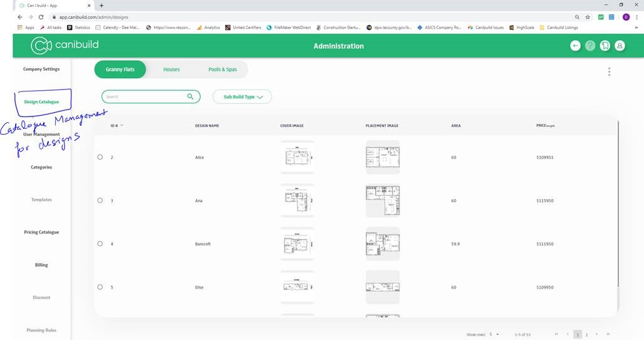Jump to last page of results
This screenshot has height=340, width=644.
coord(608,334)
